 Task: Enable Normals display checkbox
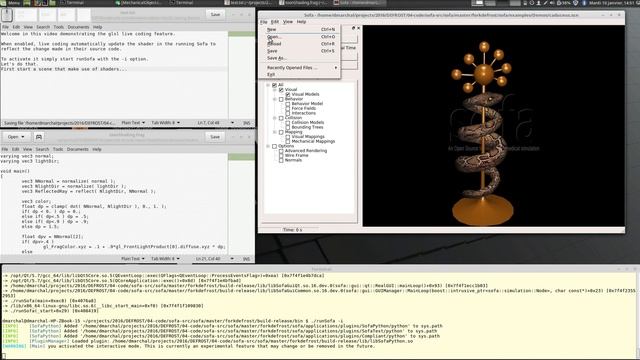click(x=281, y=160)
